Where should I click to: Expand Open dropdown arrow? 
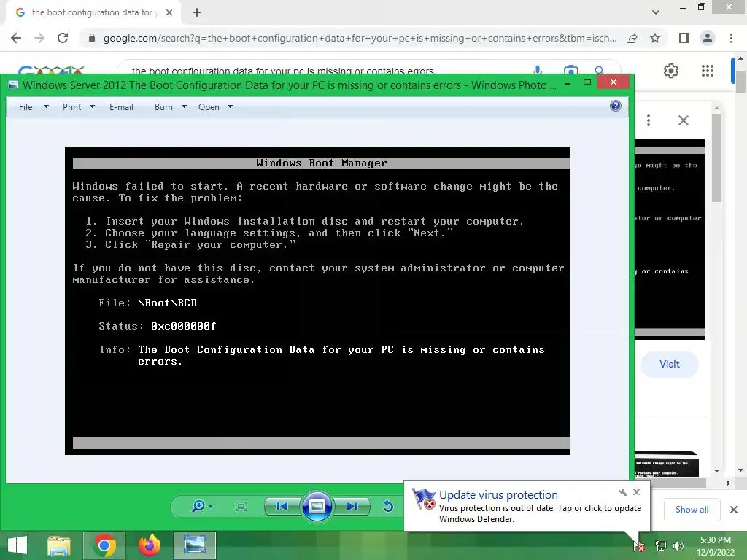pos(230,106)
